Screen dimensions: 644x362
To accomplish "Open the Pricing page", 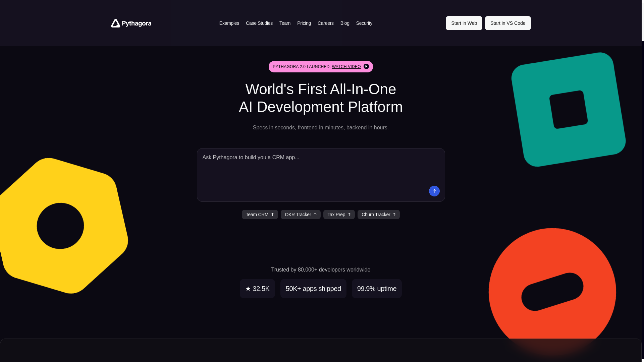I will tap(304, 23).
